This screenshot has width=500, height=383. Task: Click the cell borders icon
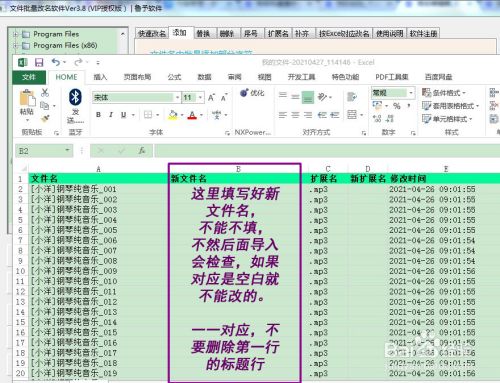pyautogui.click(x=148, y=115)
